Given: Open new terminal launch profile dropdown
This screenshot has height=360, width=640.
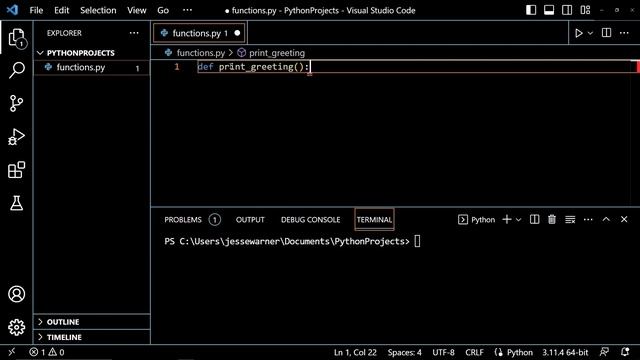Looking at the screenshot, I should [518, 220].
